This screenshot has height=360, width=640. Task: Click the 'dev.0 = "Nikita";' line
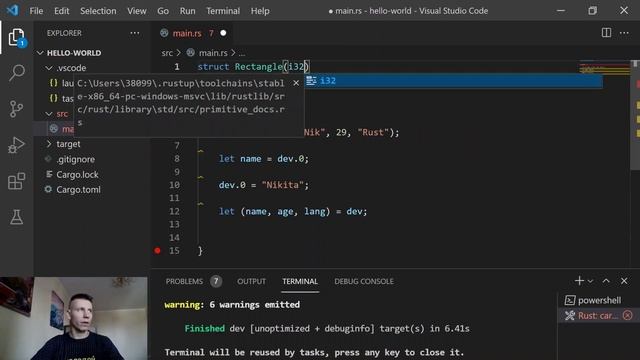(264, 185)
